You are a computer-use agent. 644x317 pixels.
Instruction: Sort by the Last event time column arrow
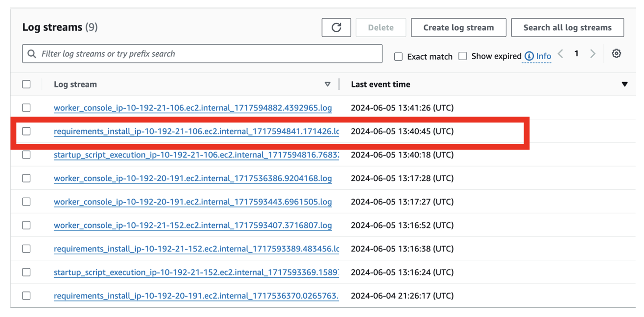[x=625, y=84]
